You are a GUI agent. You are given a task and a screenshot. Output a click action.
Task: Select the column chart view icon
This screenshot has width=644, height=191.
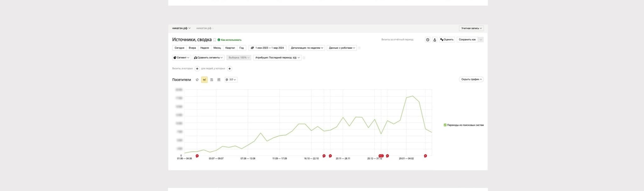point(219,80)
